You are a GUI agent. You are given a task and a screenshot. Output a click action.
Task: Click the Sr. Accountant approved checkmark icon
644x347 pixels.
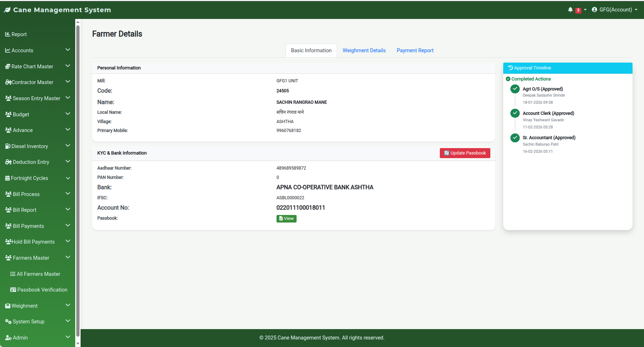pyautogui.click(x=515, y=138)
